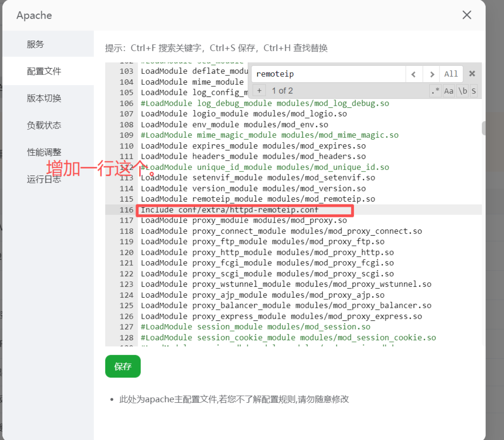The image size is (504, 440).
Task: Click line 121 proxy_fcgi_module line
Action: click(267, 263)
